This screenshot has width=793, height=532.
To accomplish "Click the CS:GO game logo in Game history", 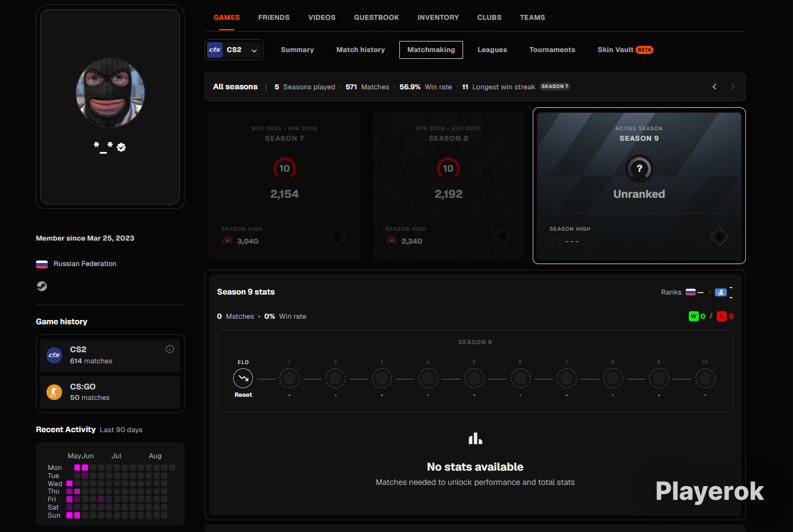I will 55,392.
